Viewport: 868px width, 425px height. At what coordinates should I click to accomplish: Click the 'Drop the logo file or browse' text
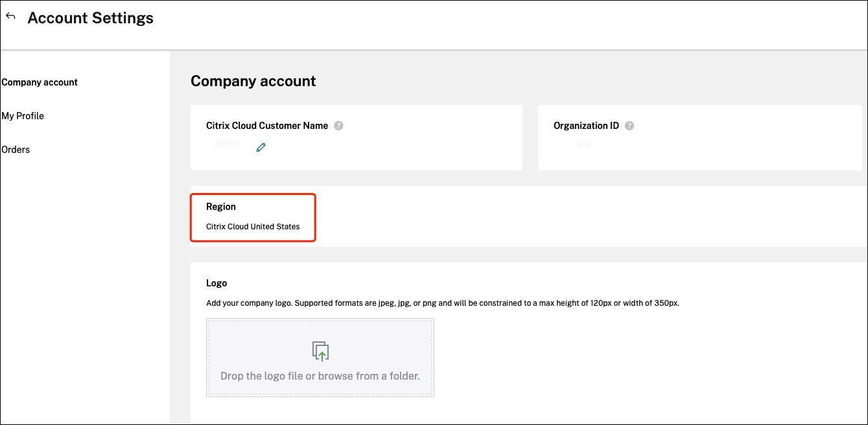coord(320,376)
